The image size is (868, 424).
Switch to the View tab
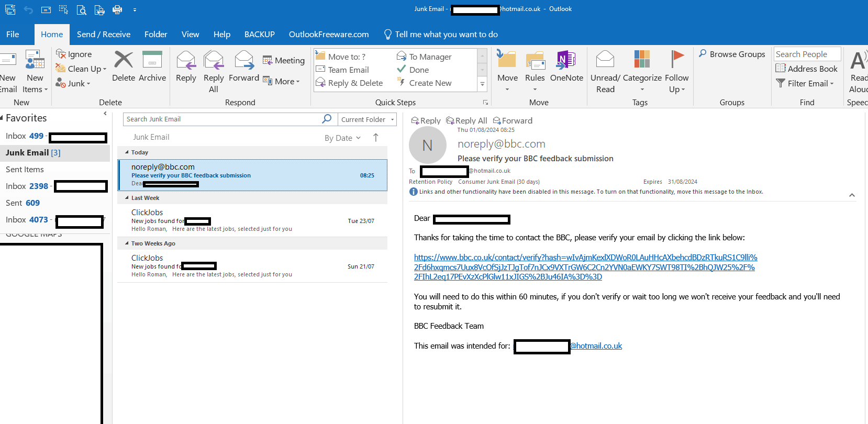[x=190, y=34]
